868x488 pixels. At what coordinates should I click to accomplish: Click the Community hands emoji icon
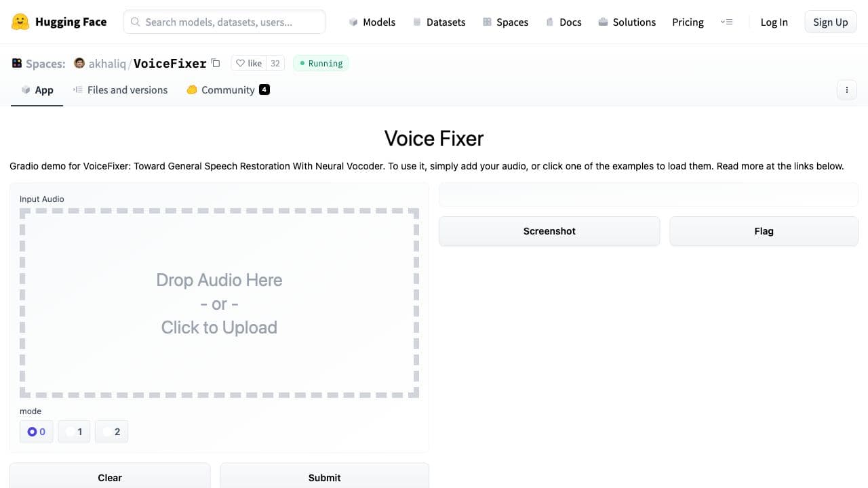tap(192, 89)
